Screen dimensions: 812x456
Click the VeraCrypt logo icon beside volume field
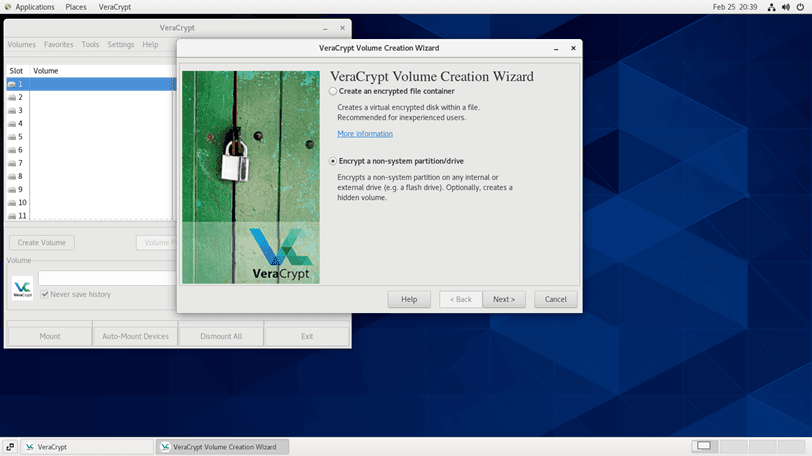(x=22, y=288)
